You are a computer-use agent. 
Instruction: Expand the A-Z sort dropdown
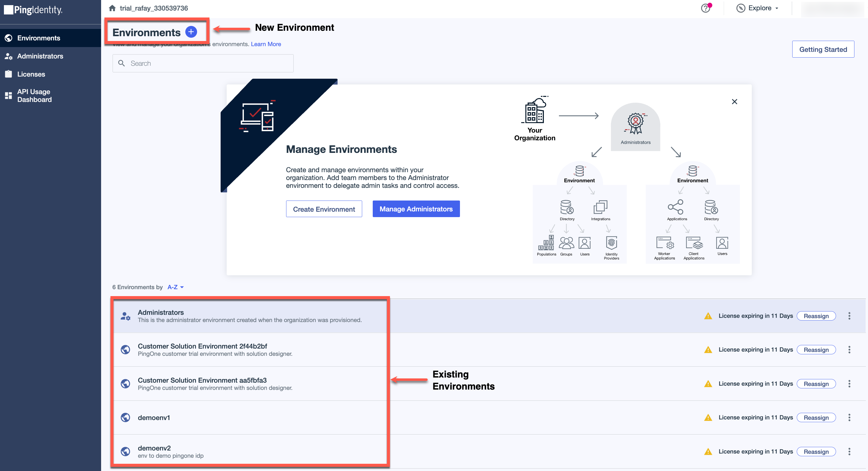pos(176,287)
